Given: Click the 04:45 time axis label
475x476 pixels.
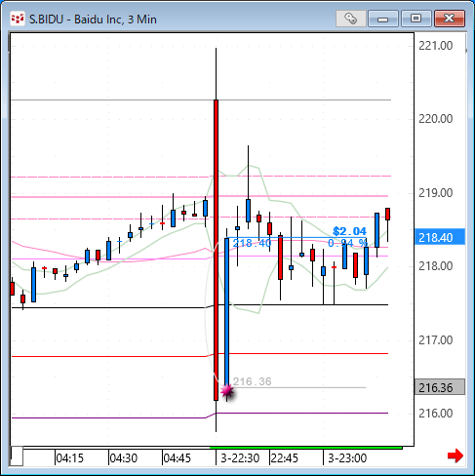Looking at the screenshot, I should coord(178,458).
